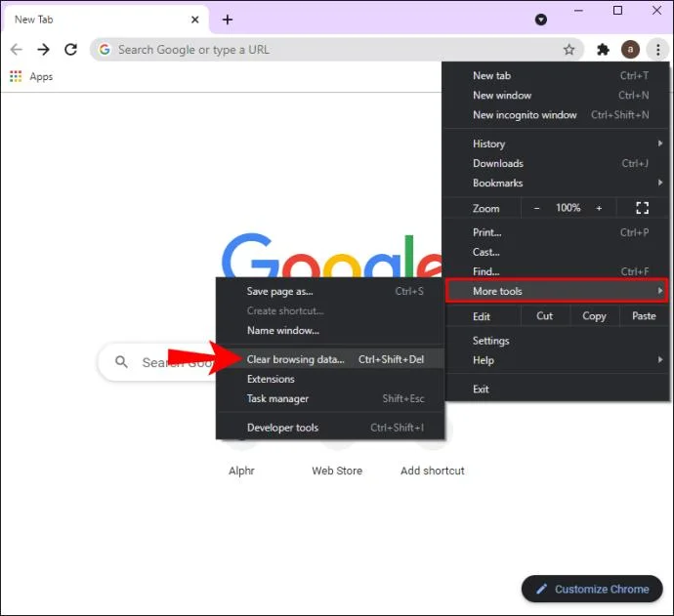The width and height of the screenshot is (674, 616).
Task: Click Add shortcut on the page
Action: [x=433, y=471]
